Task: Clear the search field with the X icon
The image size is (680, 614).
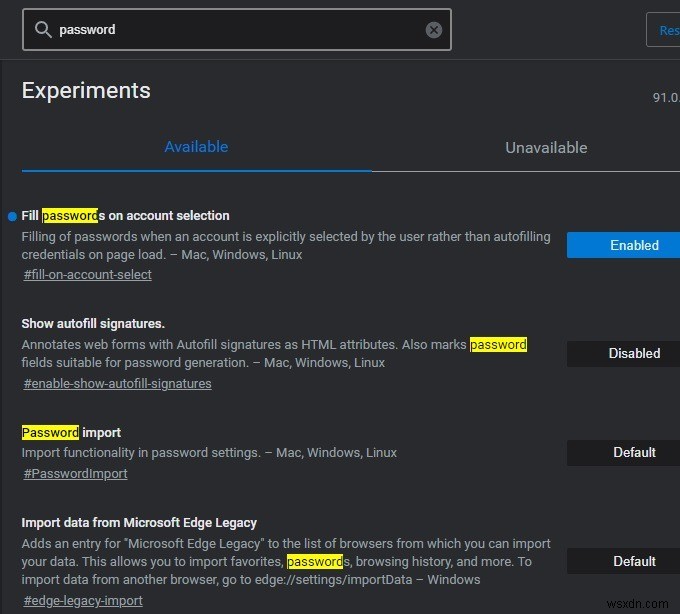Action: click(434, 30)
